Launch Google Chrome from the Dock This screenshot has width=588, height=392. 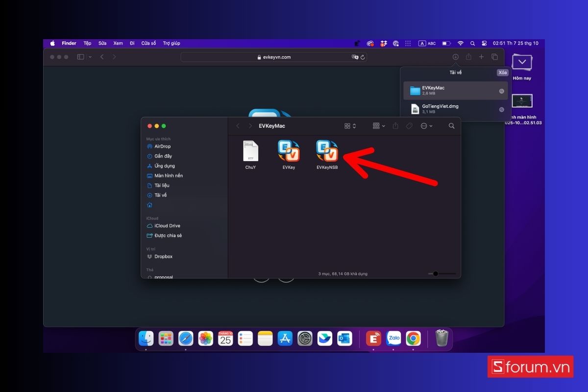tap(413, 339)
